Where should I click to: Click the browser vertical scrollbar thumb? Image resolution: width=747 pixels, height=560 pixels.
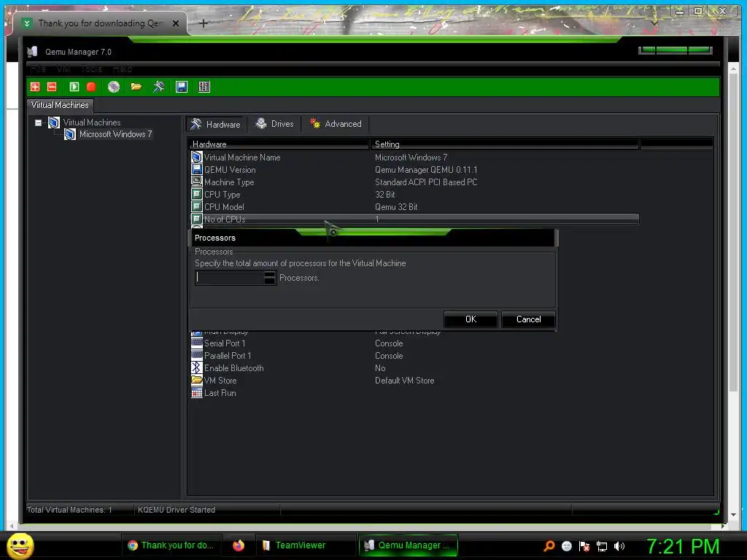(733, 233)
